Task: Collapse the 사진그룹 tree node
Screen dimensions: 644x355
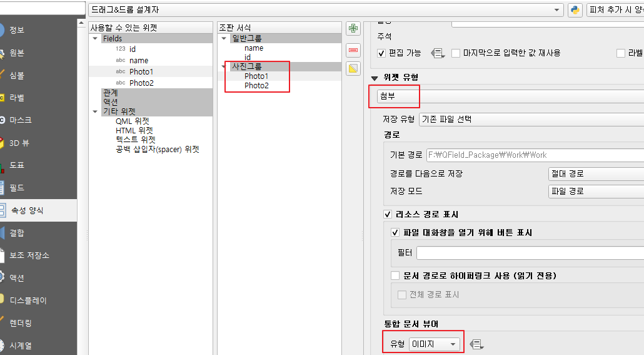Action: [224, 66]
